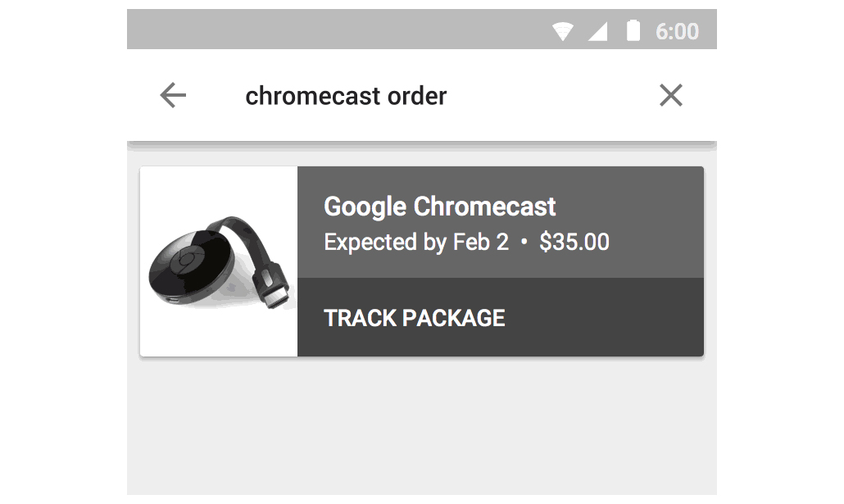This screenshot has width=844, height=504.
Task: Click the Google Chromecast title
Action: (440, 207)
